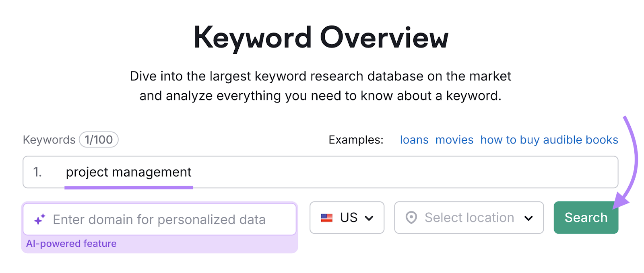This screenshot has width=644, height=273.
Task: Select the 'project management' keyword text
Action: coord(129,172)
